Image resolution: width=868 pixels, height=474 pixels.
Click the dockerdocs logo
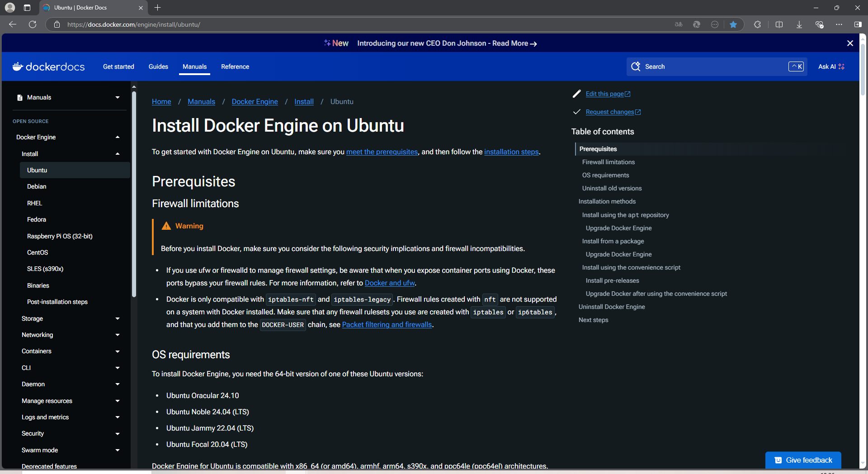(x=49, y=66)
